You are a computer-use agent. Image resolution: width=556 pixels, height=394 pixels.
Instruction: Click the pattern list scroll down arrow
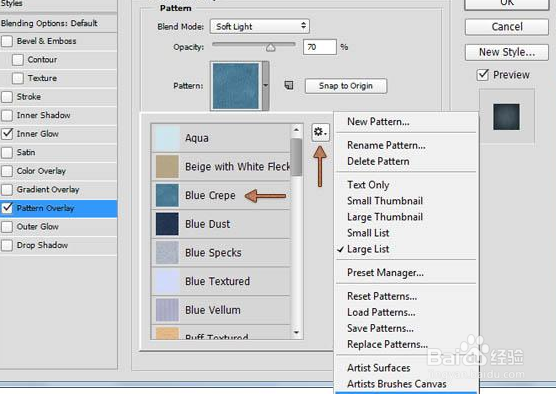tap(296, 333)
